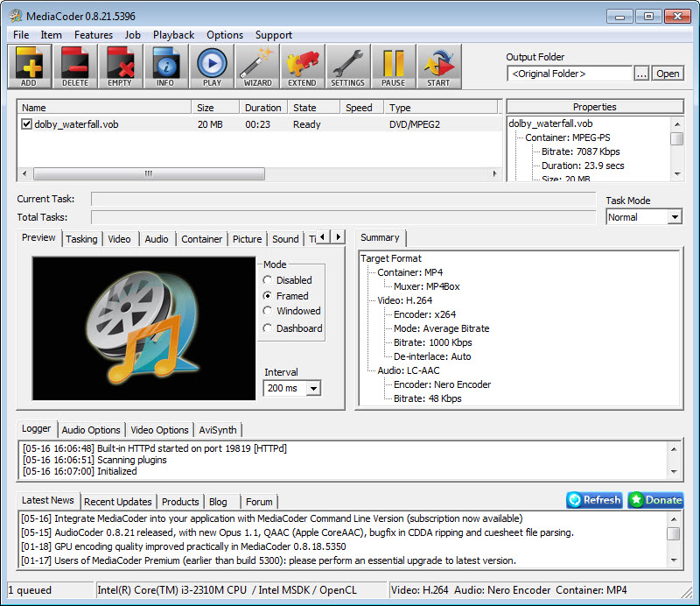700x606 pixels.
Task: Switch to the AviSynth tab
Action: pos(218,430)
